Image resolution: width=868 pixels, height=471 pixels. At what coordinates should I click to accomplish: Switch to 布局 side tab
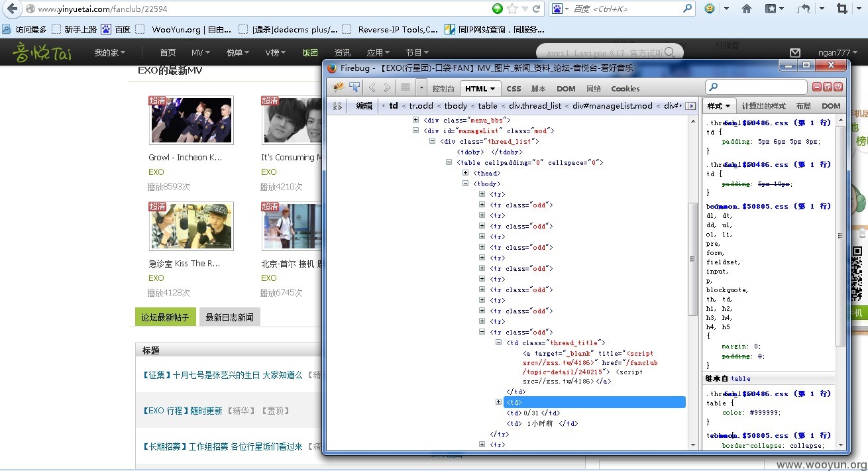803,106
